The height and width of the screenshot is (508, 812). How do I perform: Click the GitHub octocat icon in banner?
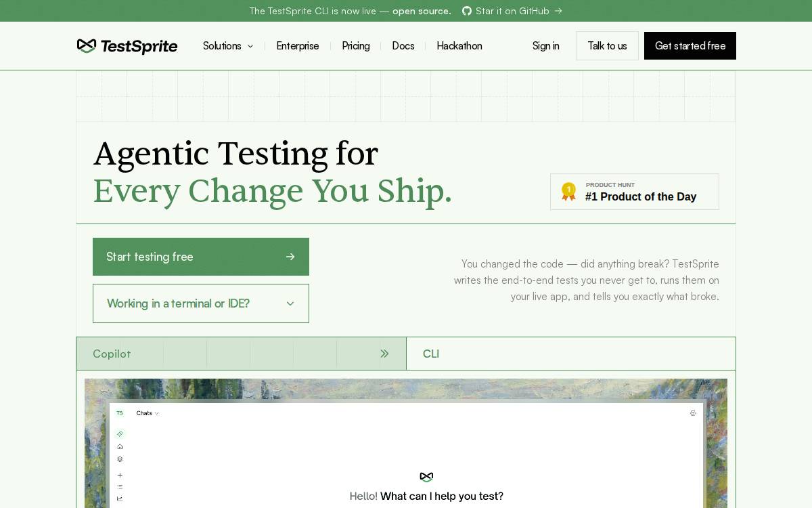point(467,11)
